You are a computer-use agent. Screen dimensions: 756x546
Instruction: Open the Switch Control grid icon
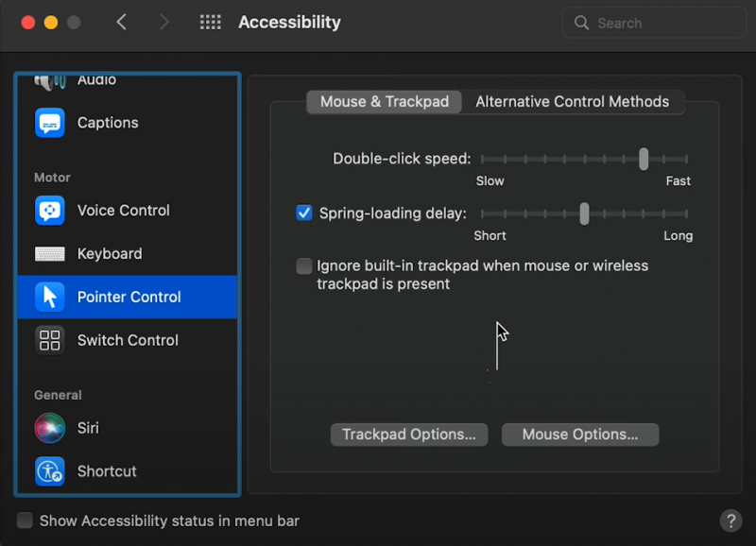tap(50, 340)
